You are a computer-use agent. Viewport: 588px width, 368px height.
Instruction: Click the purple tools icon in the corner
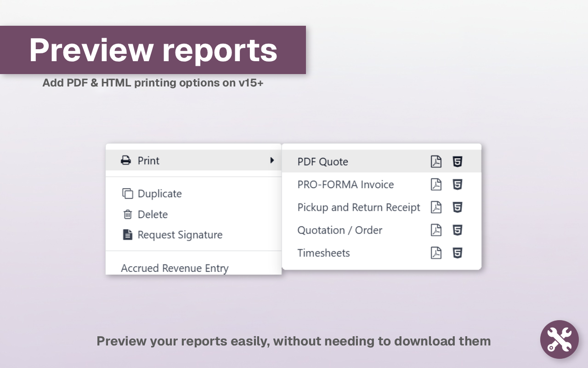(x=559, y=339)
